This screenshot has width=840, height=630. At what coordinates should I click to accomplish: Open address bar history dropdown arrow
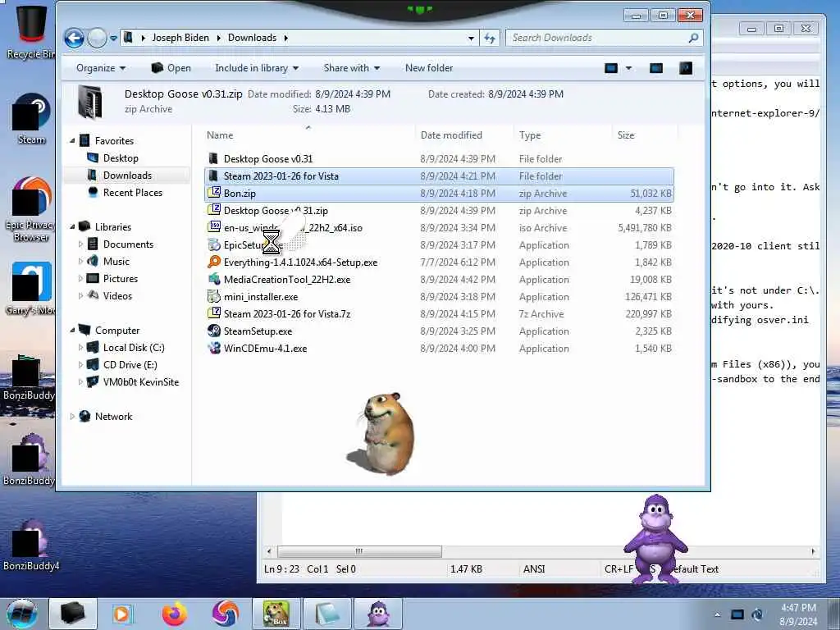point(471,38)
